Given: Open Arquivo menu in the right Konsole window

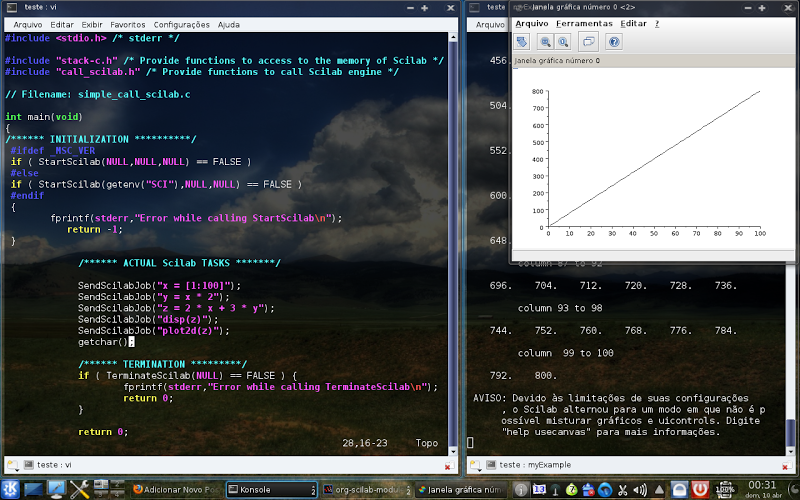Looking at the screenshot, I should [x=490, y=24].
